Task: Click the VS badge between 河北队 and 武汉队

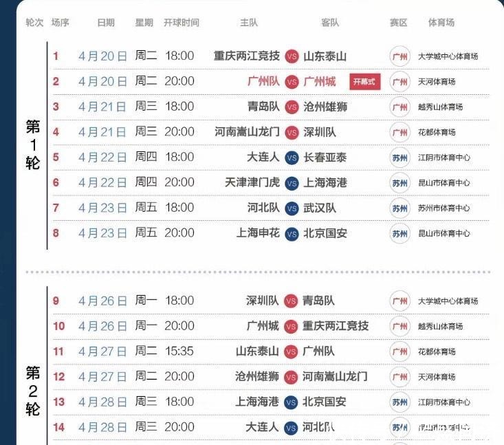Action: tap(292, 208)
